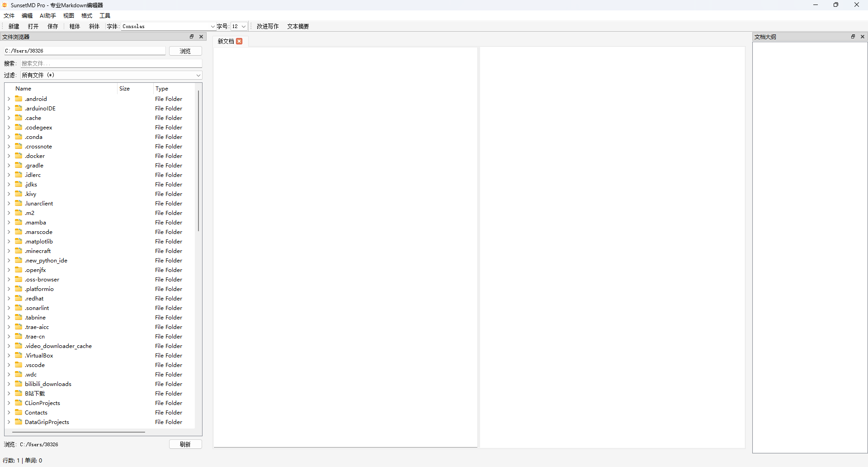The image size is (868, 467).
Task: Close the 文件浏览器 panel
Action: click(x=201, y=37)
